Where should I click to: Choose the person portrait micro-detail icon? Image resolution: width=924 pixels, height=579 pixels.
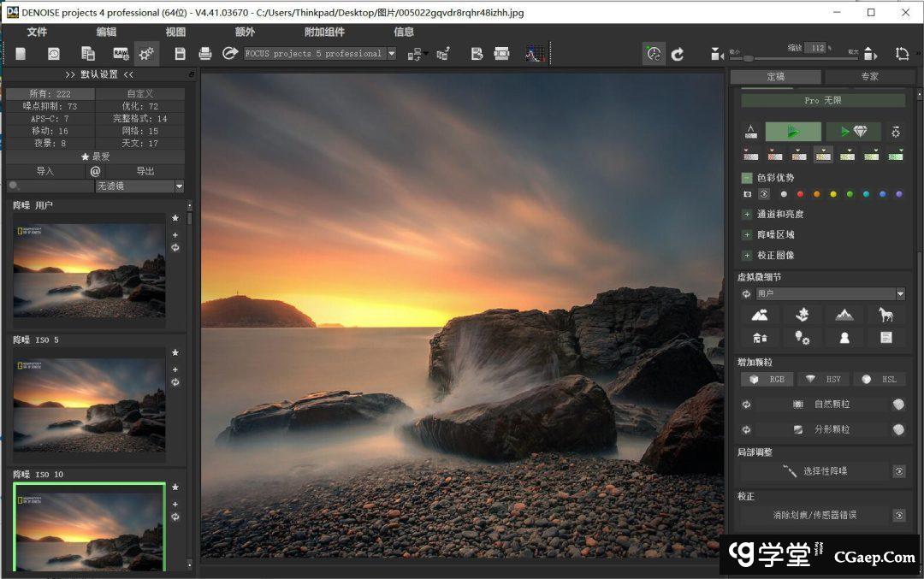844,337
